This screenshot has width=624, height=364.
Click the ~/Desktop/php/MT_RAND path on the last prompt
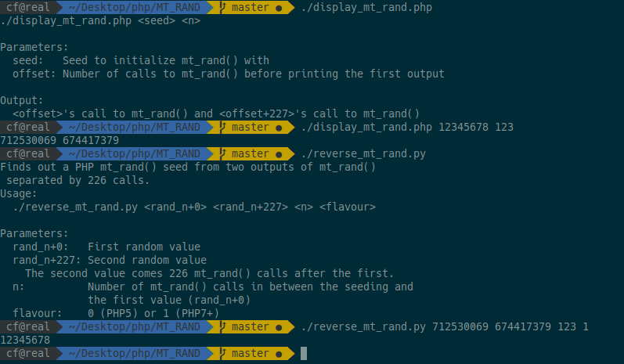click(134, 353)
